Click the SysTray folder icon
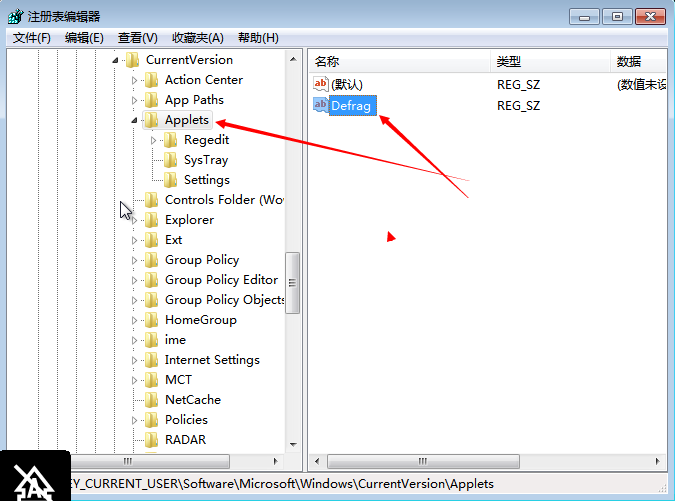The height and width of the screenshot is (501, 675). click(x=170, y=160)
